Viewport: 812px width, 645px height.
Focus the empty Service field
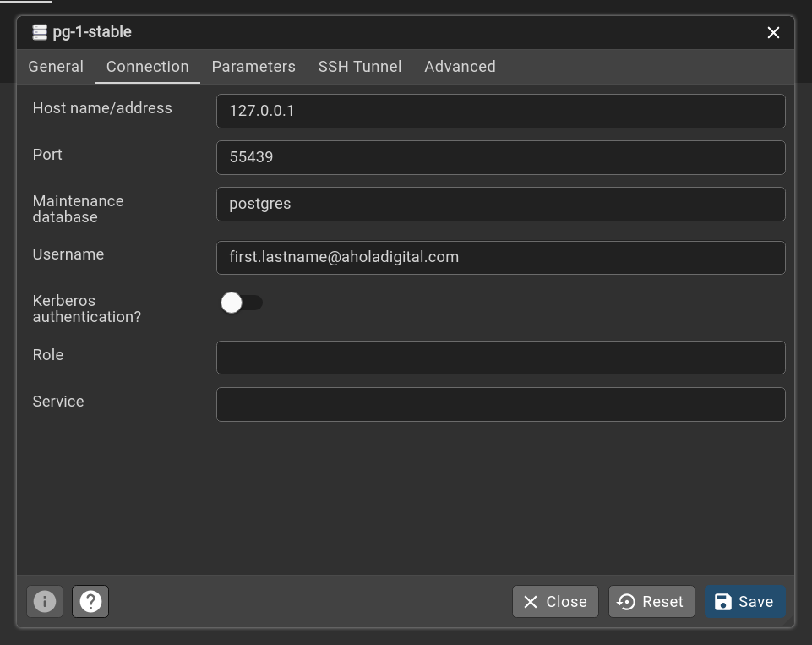point(501,404)
